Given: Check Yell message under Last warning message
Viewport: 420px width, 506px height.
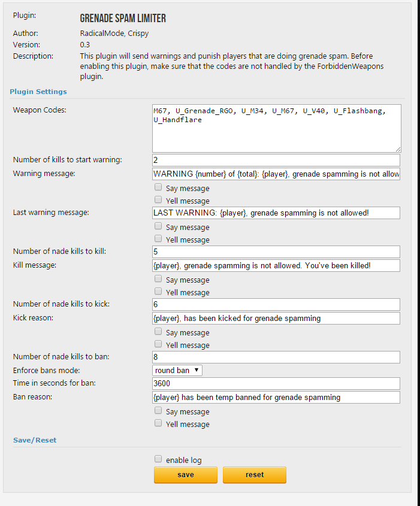Looking at the screenshot, I should pyautogui.click(x=158, y=240).
